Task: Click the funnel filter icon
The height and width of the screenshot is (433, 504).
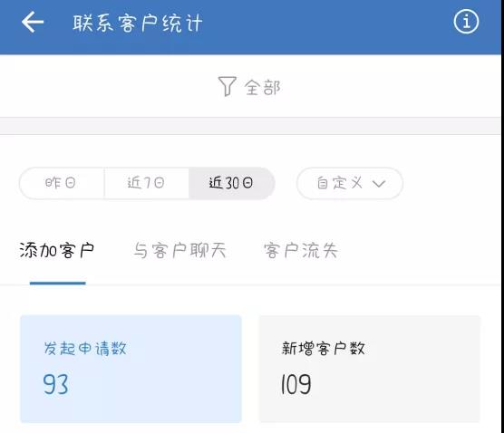Action: [228, 86]
